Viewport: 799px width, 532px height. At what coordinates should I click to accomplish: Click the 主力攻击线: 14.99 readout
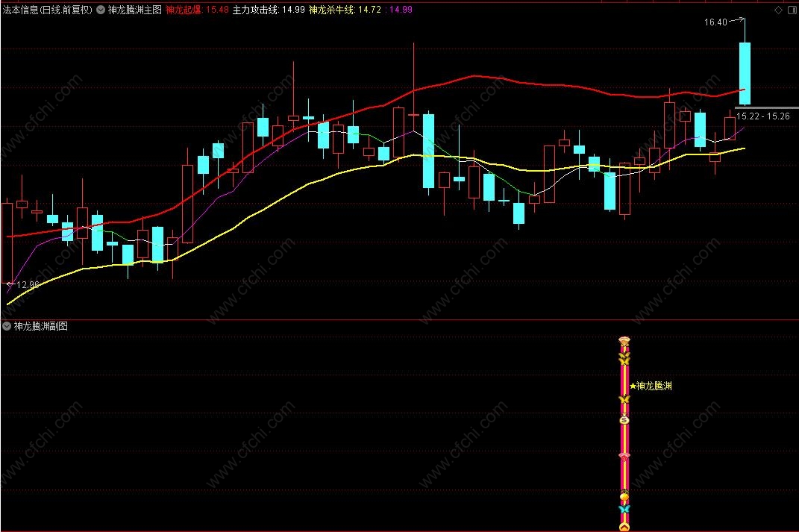tap(269, 10)
